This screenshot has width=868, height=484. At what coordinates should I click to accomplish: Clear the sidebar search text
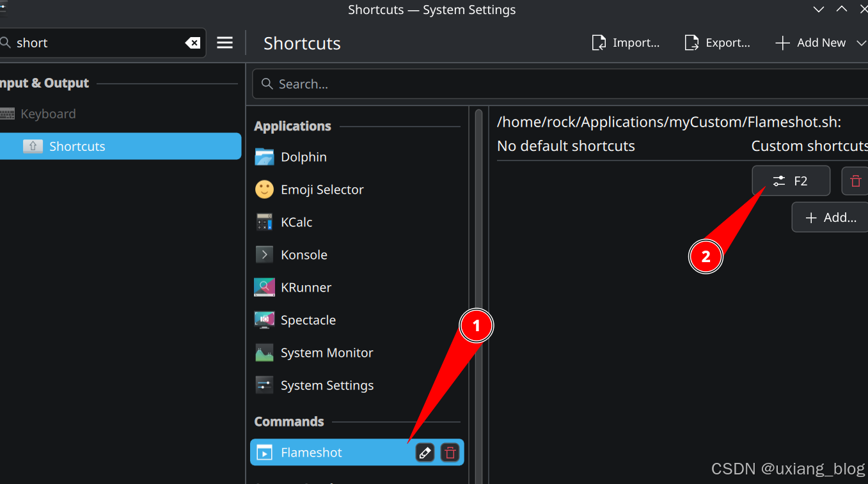click(x=193, y=43)
